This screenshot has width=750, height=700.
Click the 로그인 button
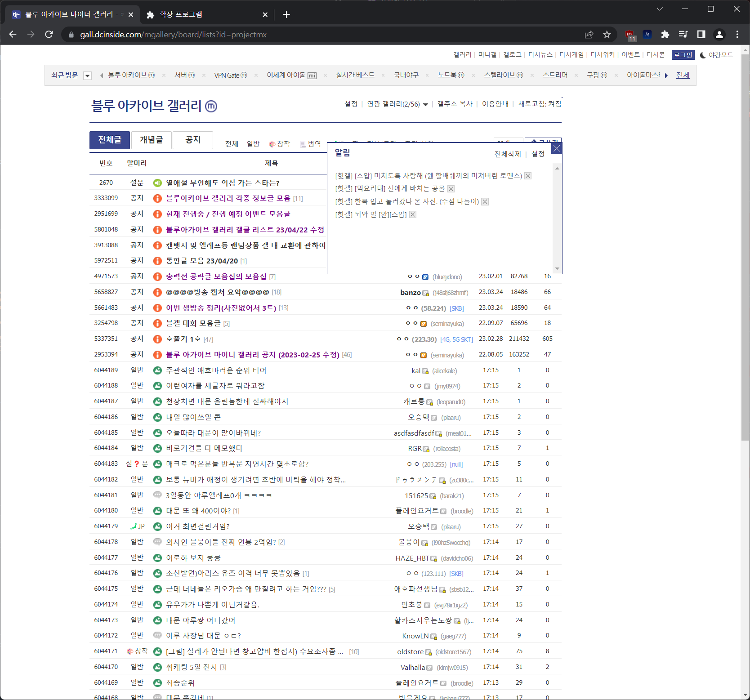[x=683, y=55]
